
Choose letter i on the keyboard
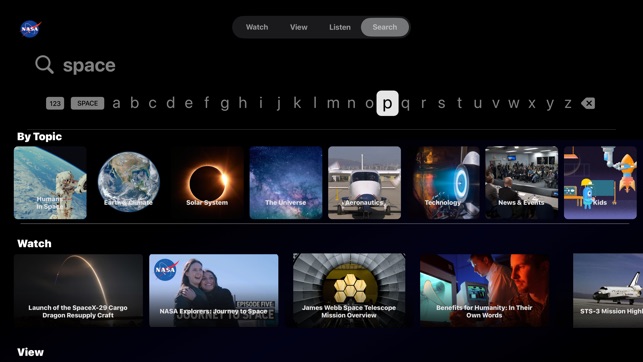(x=261, y=103)
